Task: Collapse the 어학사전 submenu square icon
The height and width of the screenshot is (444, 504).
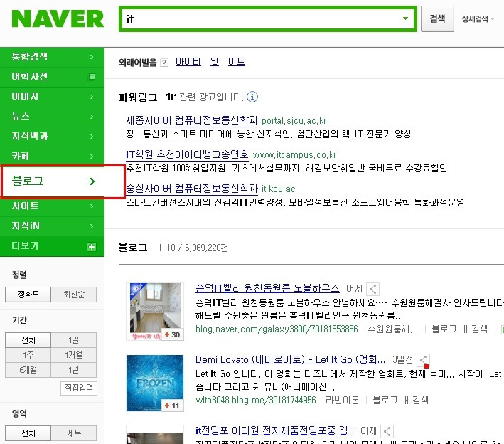Action: coord(92,77)
